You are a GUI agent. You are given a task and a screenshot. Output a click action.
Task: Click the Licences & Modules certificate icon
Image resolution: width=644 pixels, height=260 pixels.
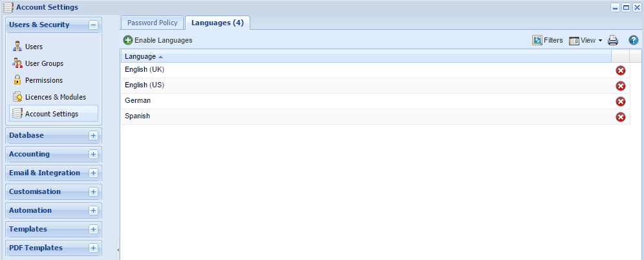click(17, 97)
